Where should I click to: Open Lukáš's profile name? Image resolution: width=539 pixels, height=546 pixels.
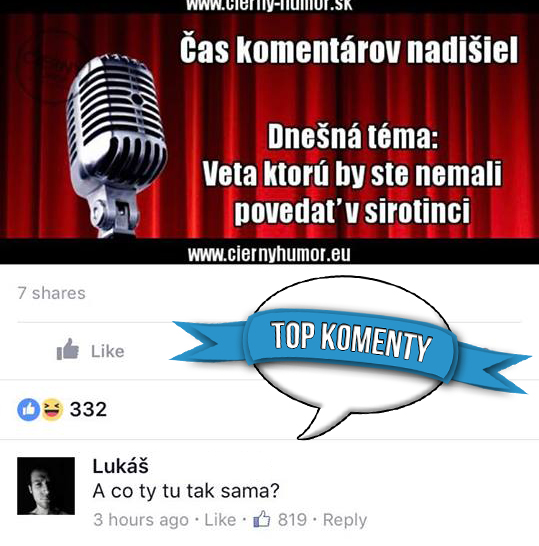[120, 466]
